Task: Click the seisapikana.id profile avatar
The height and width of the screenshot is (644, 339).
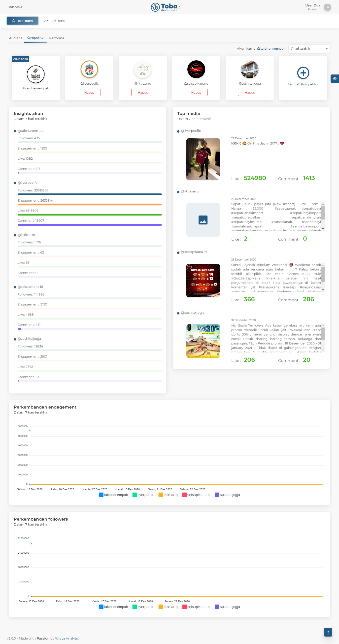Action: pos(196,69)
